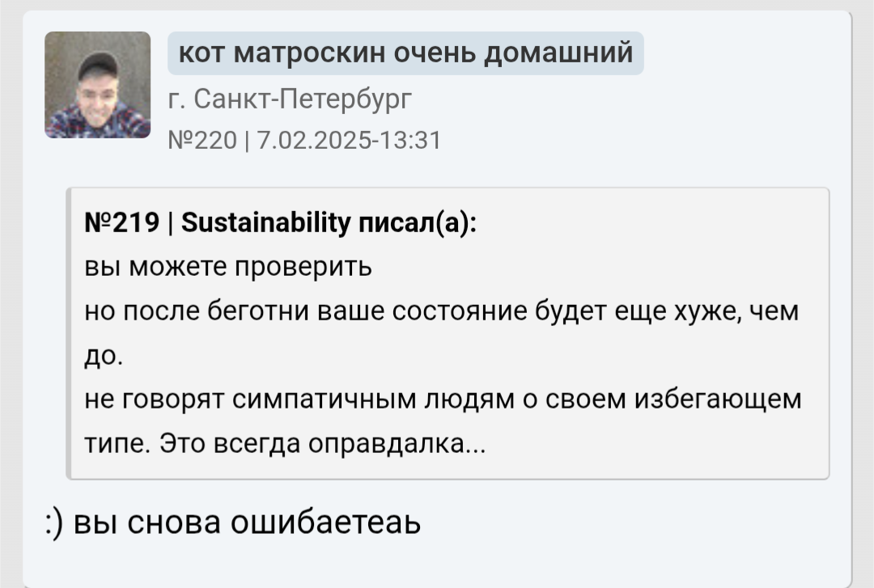Click quote line не говорят симпатичным людям

(x=443, y=400)
